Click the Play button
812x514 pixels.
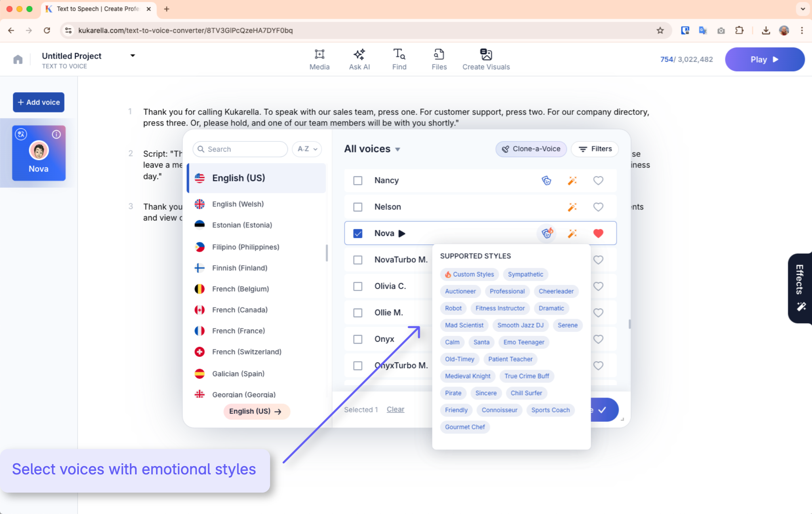pos(764,59)
